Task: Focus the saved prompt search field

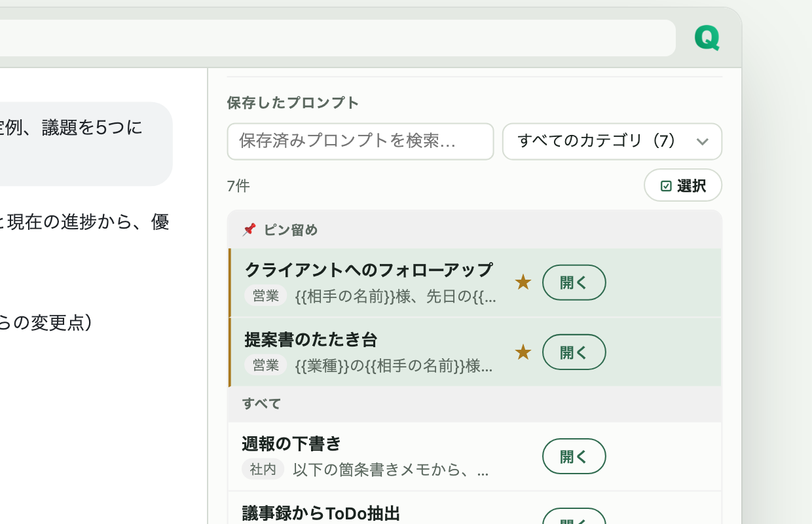Action: [x=360, y=141]
